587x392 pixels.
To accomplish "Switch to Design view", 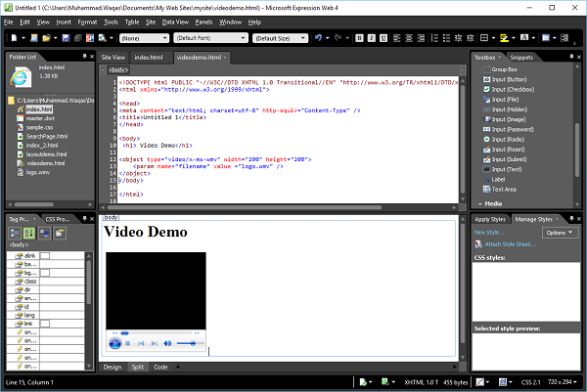I will coord(113,367).
